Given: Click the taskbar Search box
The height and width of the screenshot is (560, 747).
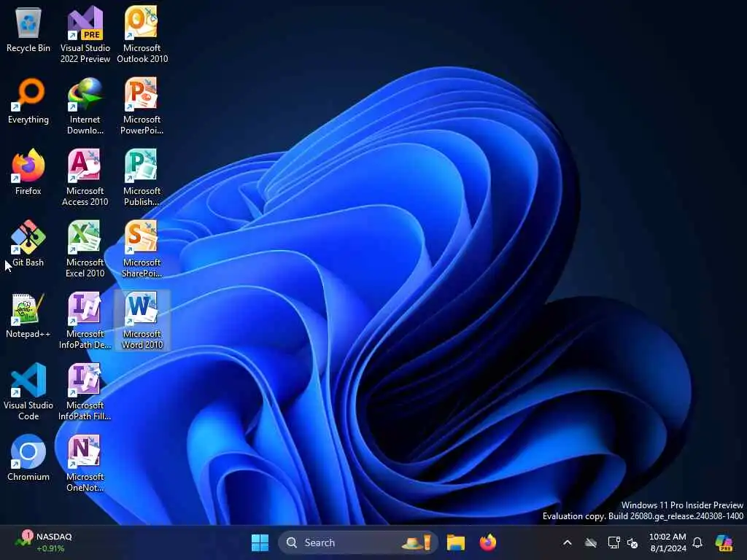Looking at the screenshot, I should (x=357, y=542).
